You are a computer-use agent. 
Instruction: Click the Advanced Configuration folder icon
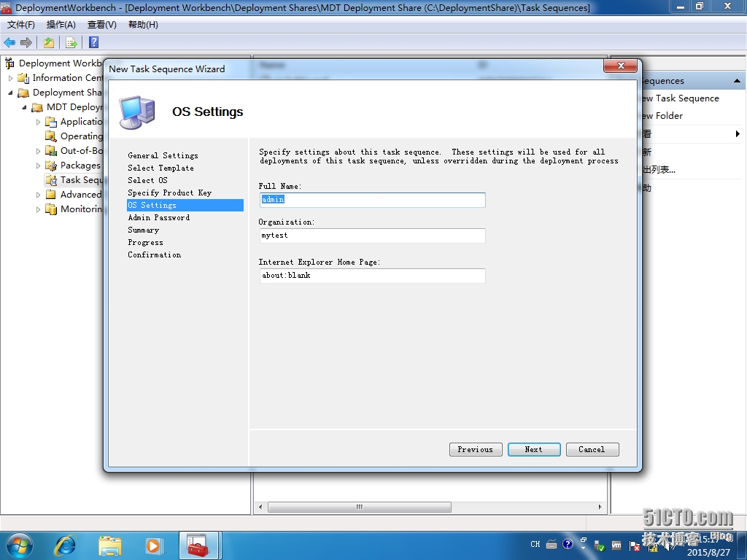[x=51, y=194]
